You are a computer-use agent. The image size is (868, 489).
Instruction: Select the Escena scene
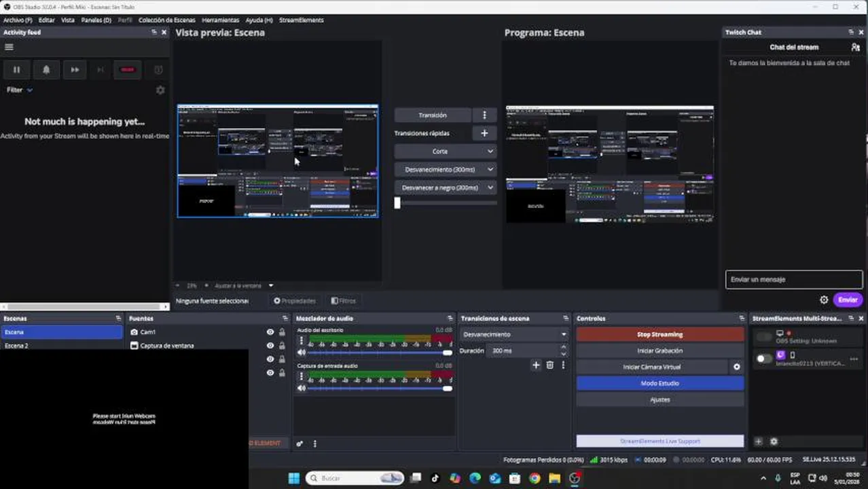[x=62, y=332]
